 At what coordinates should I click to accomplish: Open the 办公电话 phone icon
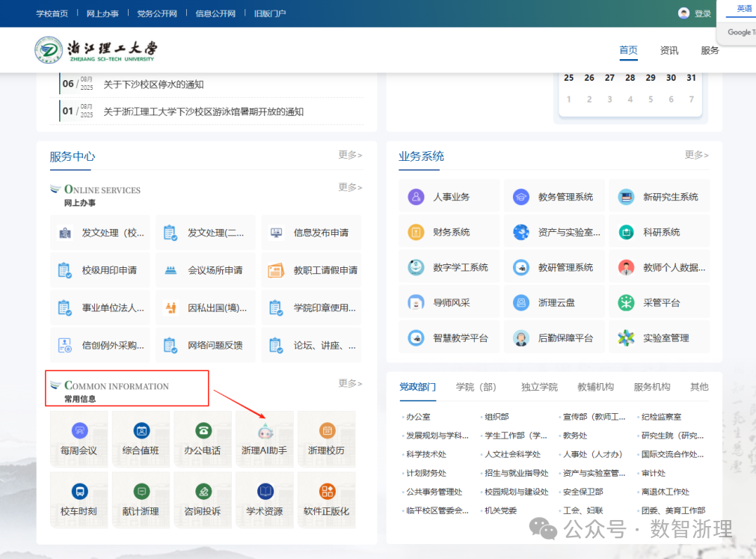pos(203,431)
